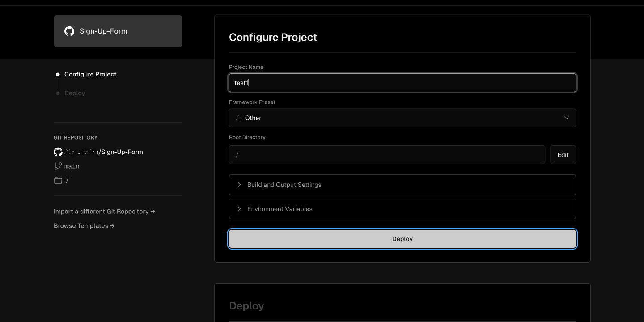Click the GitHub icon beside repository name

(x=58, y=152)
